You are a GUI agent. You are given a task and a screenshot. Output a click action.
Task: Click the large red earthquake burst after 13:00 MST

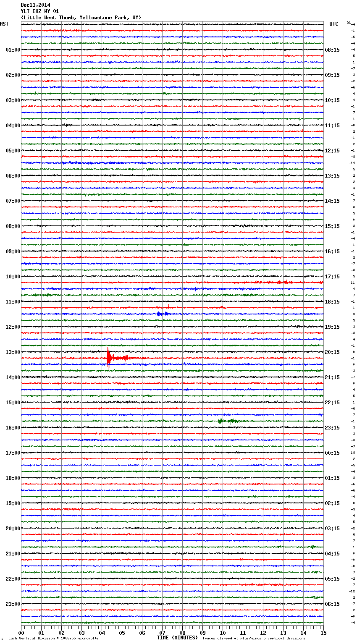click(118, 358)
